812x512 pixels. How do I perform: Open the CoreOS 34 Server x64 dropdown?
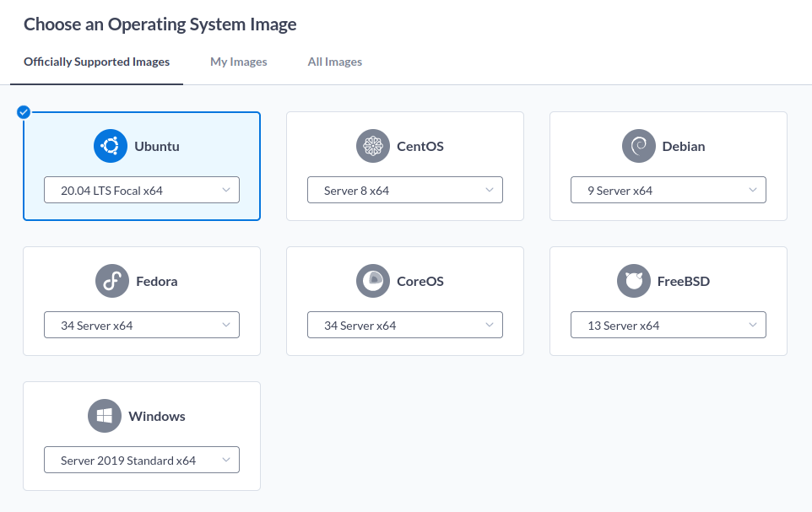405,325
